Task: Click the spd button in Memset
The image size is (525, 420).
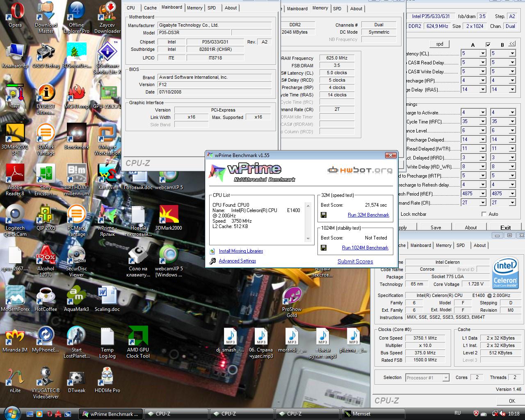Action: tap(440, 44)
